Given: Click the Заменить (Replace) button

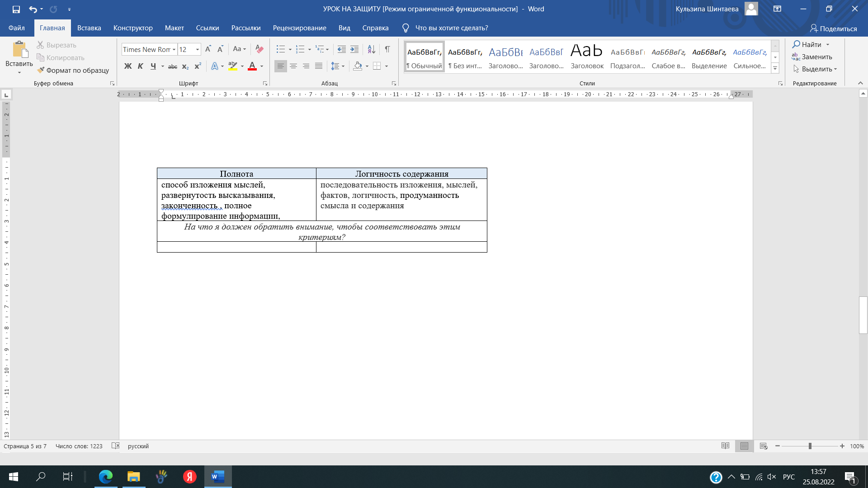Looking at the screenshot, I should click(x=812, y=57).
